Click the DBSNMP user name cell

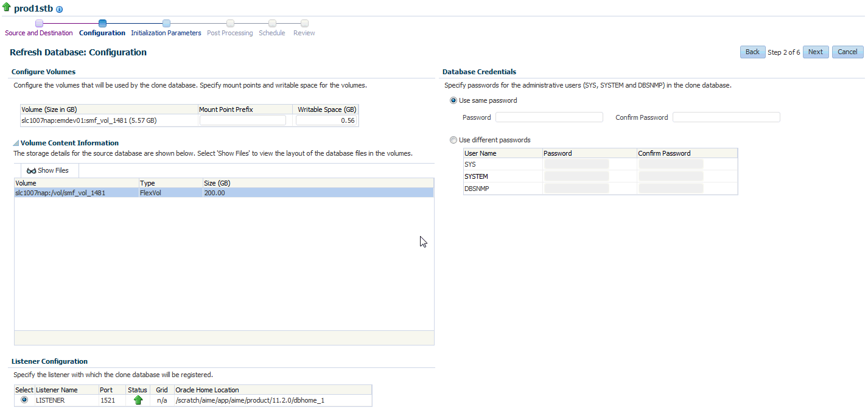pos(503,189)
